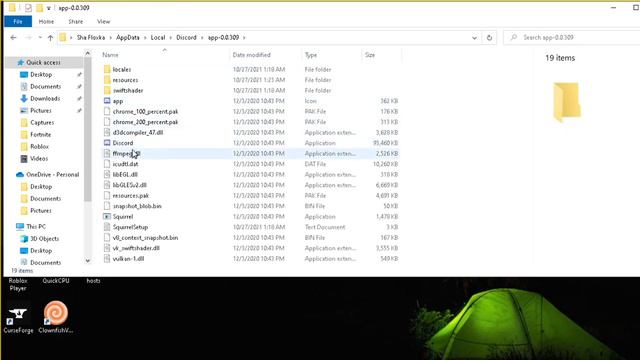This screenshot has width=640, height=360.
Task: Open Videos in navigation pane
Action: [39, 158]
